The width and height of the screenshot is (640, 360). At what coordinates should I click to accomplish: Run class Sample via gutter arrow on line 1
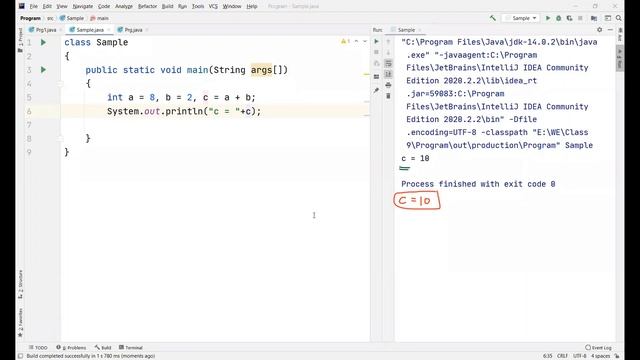point(43,42)
